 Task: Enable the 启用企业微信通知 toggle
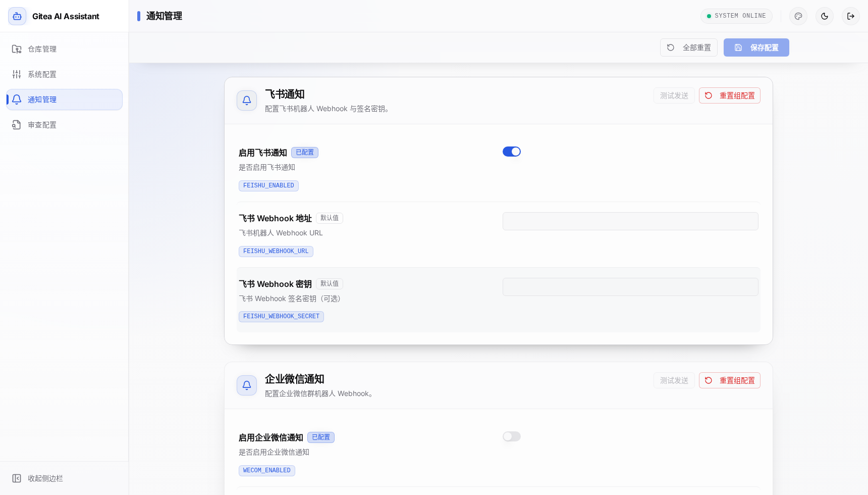pyautogui.click(x=512, y=436)
